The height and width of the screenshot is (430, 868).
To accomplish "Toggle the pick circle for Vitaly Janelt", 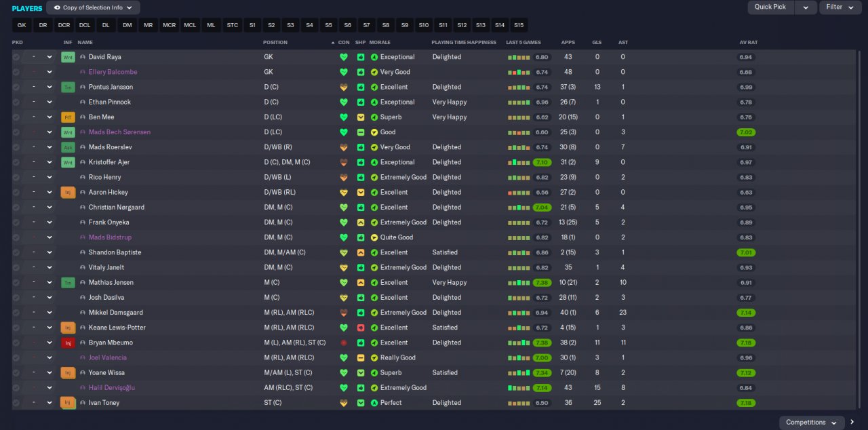I will pos(16,267).
